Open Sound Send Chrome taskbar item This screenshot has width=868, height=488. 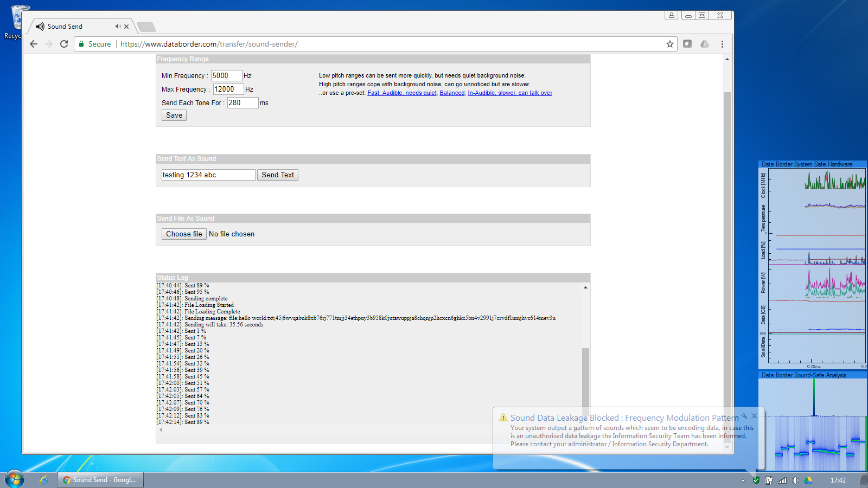(100, 480)
